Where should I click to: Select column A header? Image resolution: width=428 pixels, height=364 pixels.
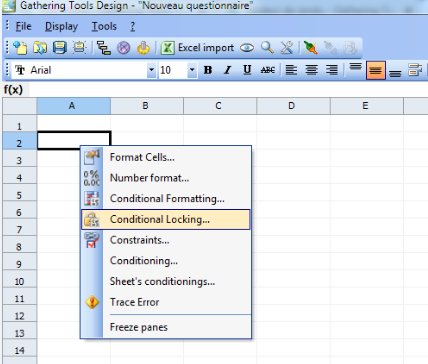click(74, 106)
